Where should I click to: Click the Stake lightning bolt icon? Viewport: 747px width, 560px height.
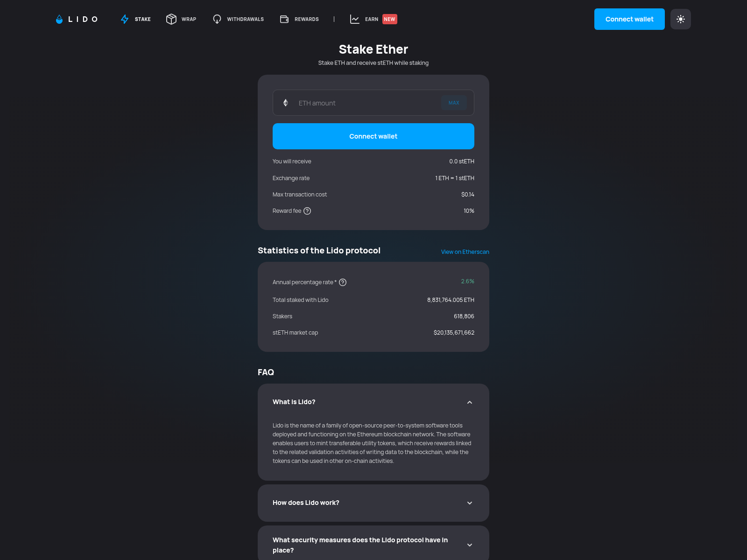pos(125,19)
